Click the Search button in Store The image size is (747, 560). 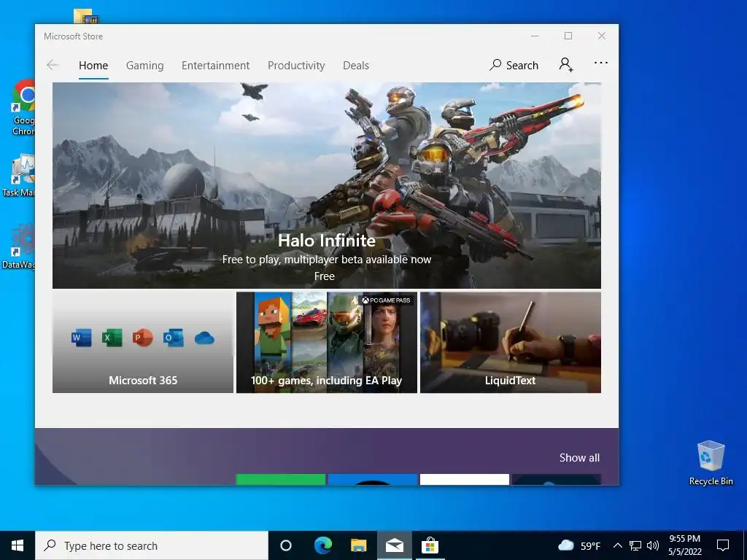[514, 65]
